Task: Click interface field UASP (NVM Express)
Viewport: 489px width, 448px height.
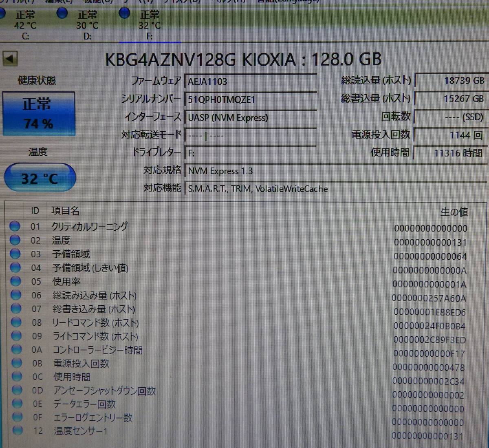Action: pyautogui.click(x=251, y=117)
